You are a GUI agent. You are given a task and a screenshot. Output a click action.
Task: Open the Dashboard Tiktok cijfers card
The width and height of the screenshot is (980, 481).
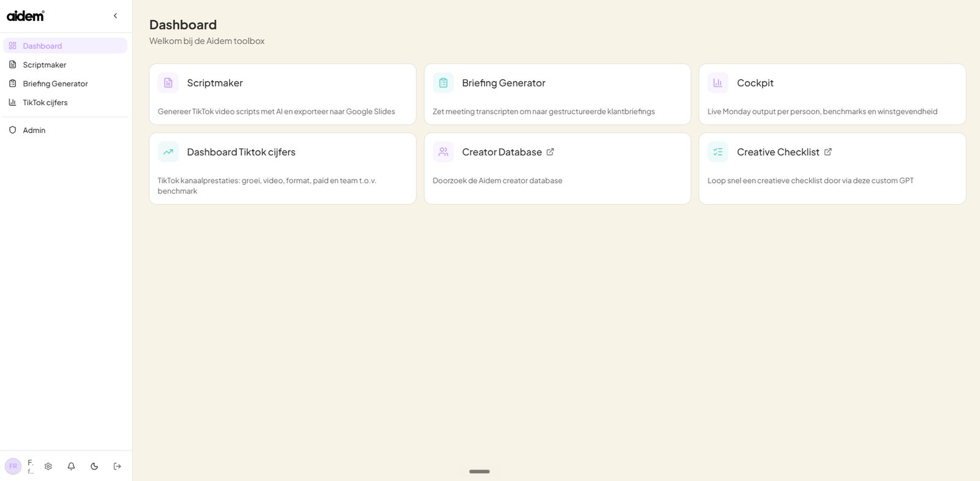pos(282,169)
